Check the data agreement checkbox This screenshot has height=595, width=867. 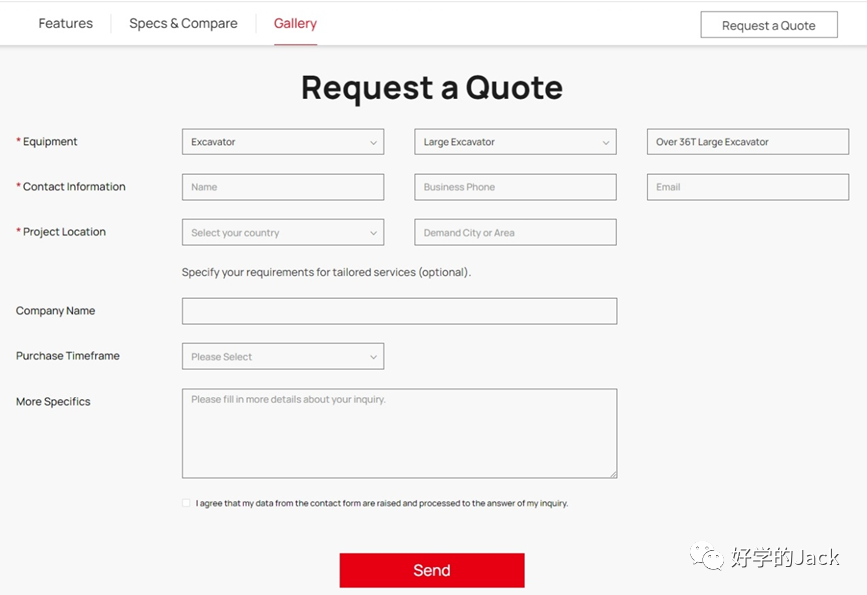click(x=186, y=503)
